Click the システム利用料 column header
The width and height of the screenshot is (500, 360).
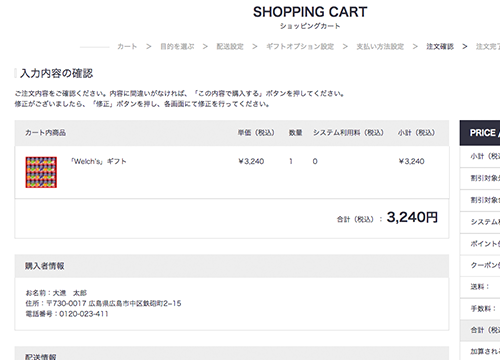pyautogui.click(x=348, y=133)
